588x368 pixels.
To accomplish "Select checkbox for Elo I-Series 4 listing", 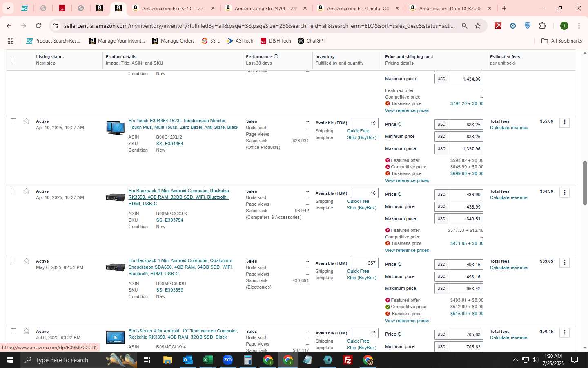I will [13, 331].
